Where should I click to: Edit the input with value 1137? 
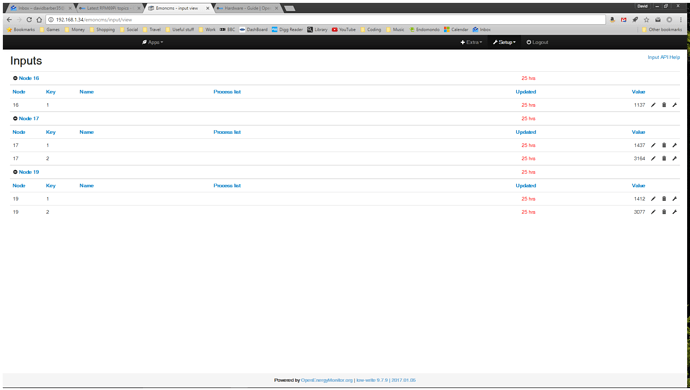click(653, 105)
